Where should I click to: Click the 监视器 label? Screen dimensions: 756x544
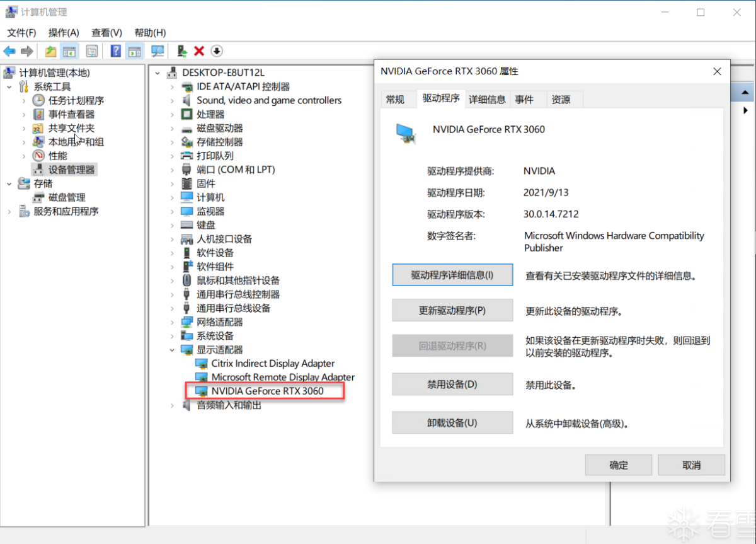pyautogui.click(x=210, y=211)
